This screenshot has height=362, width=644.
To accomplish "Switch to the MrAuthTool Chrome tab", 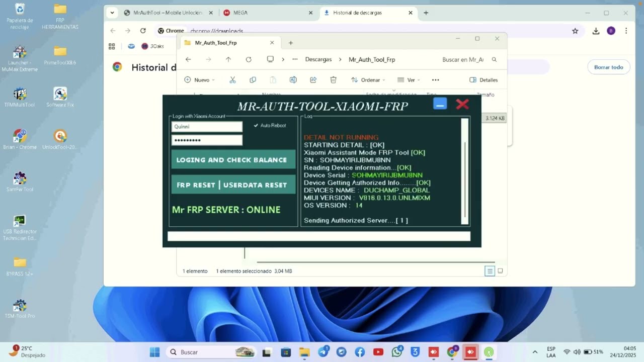I will point(169,13).
